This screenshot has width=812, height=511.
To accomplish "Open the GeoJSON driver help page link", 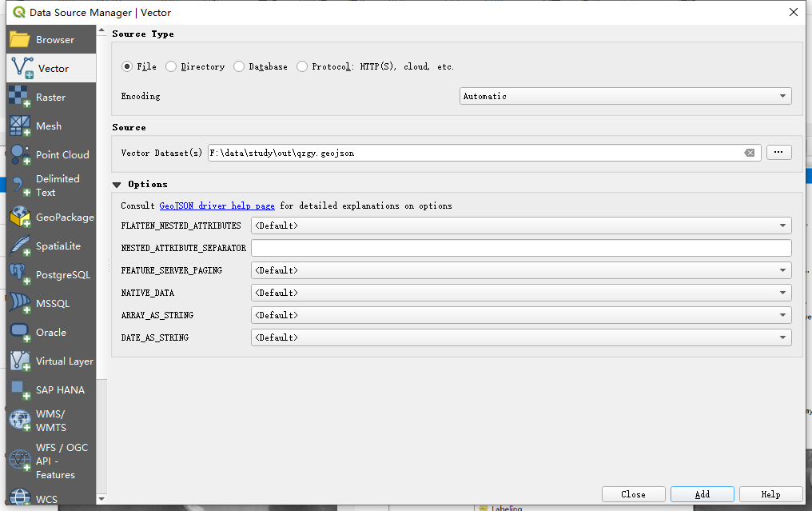I will coord(217,206).
